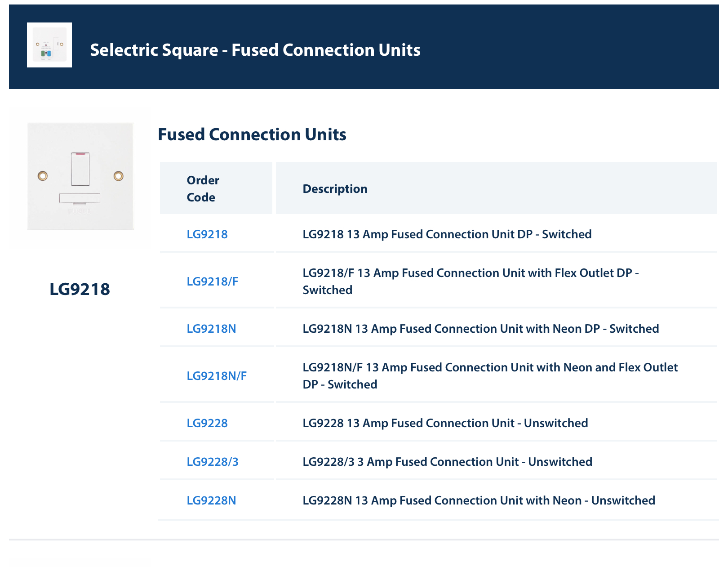Select the LG9218N with Neon DP description
Screen dimensions: 728x567
click(x=481, y=329)
